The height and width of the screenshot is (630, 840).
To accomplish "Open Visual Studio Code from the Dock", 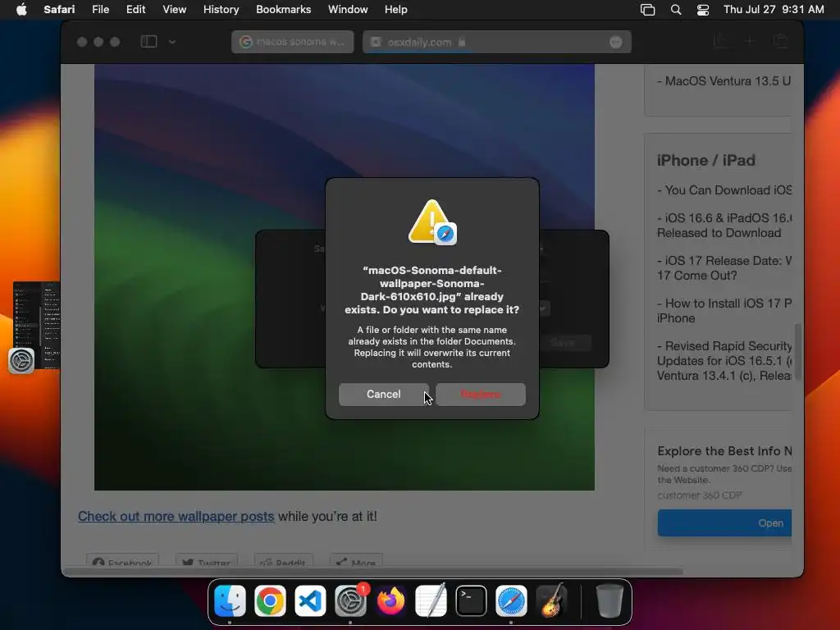I will [310, 600].
